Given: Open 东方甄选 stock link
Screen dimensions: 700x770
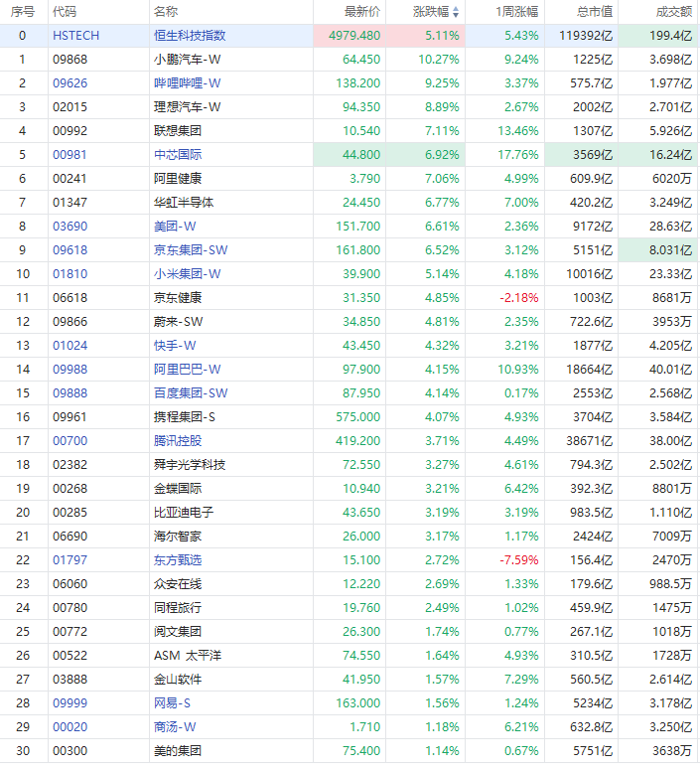Looking at the screenshot, I should click(x=178, y=560).
